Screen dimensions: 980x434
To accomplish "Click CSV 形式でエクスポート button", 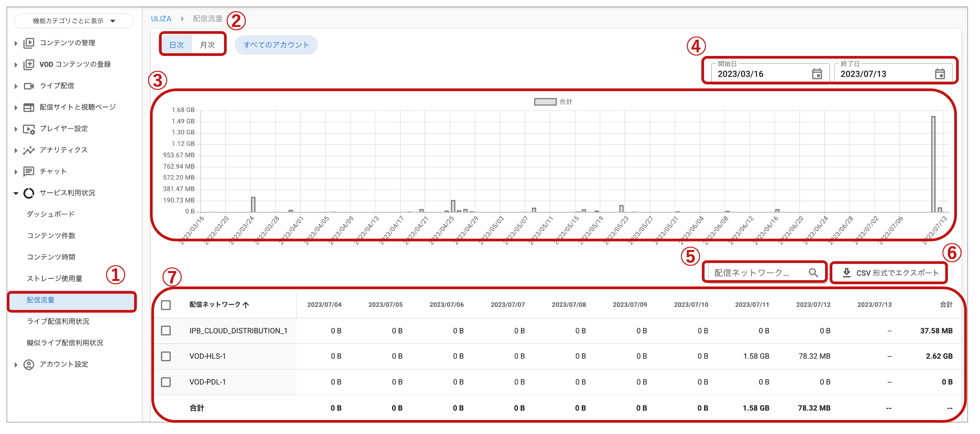I will (890, 273).
